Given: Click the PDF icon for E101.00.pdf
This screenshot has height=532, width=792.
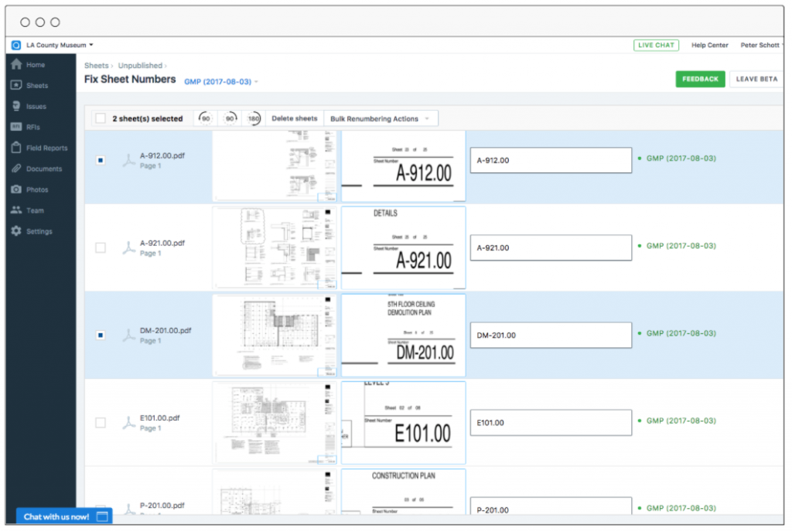Looking at the screenshot, I should pos(129,422).
